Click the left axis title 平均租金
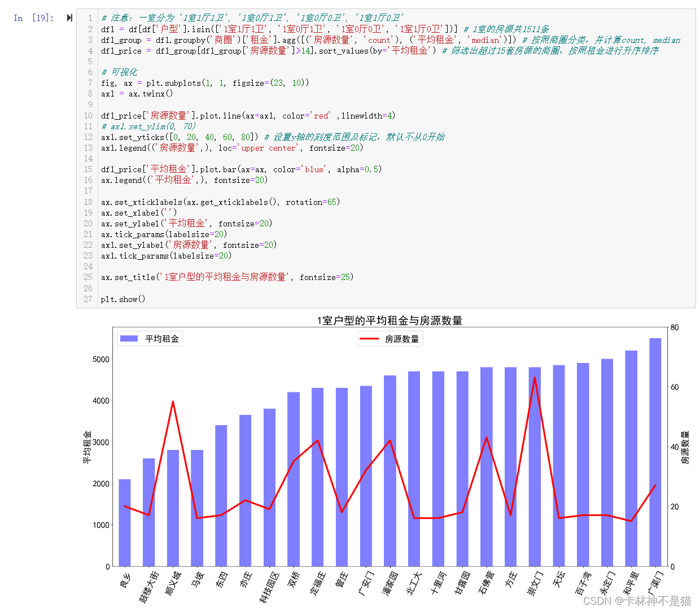 point(88,447)
